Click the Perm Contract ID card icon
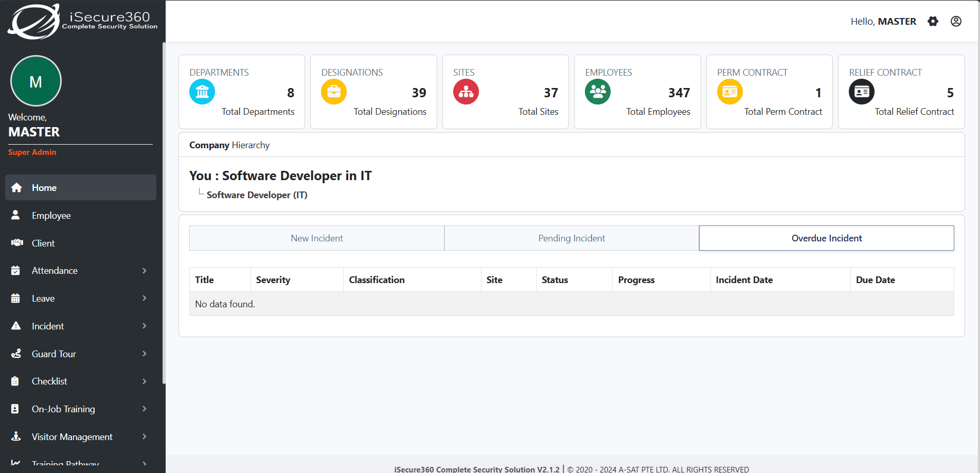The width and height of the screenshot is (980, 473). 729,92
